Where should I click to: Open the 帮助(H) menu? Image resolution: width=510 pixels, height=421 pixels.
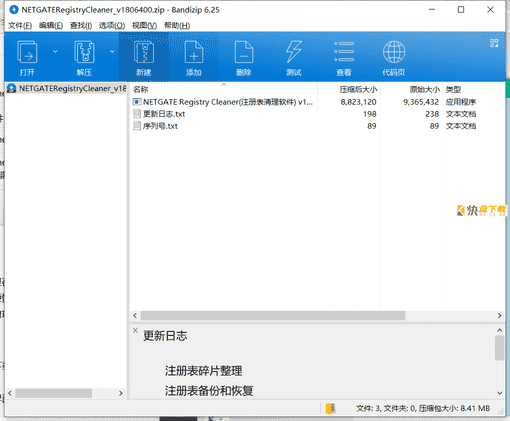click(x=177, y=25)
